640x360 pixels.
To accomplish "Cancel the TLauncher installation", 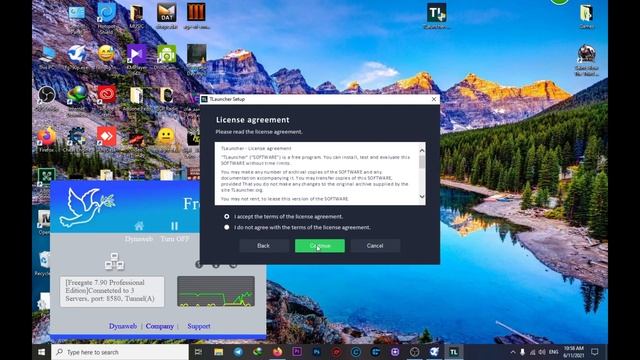I will [x=375, y=246].
